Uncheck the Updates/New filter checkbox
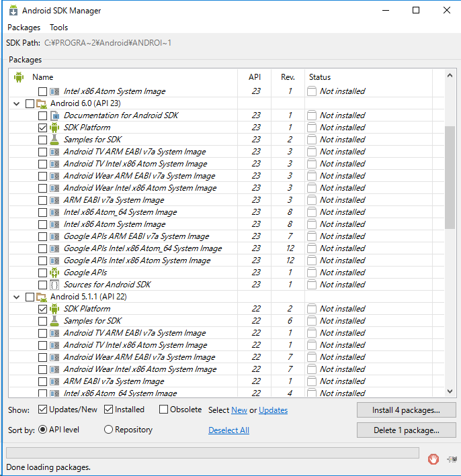This screenshot has height=476, width=461. (43, 410)
